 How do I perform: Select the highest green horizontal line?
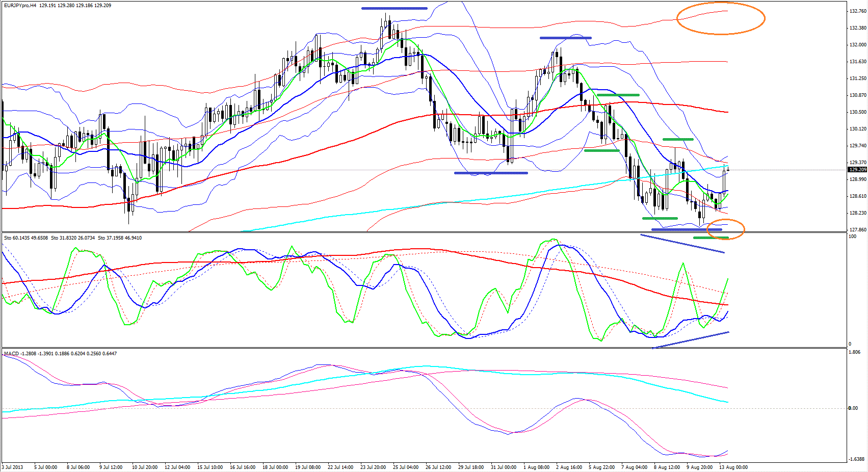pyautogui.click(x=618, y=95)
